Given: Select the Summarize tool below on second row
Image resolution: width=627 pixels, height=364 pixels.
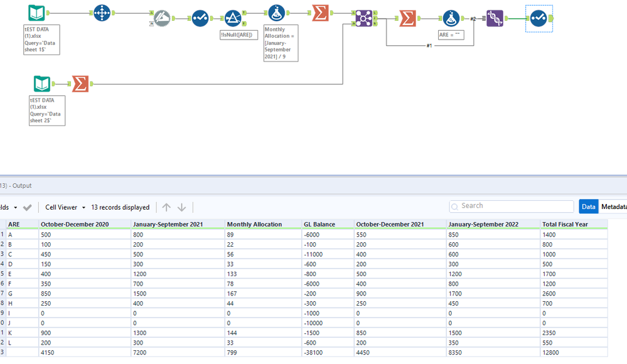Looking at the screenshot, I should coord(80,84).
